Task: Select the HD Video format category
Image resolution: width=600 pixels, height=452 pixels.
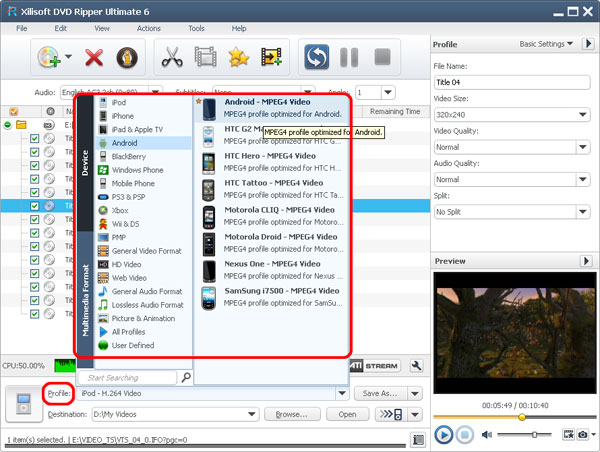Action: [143, 264]
